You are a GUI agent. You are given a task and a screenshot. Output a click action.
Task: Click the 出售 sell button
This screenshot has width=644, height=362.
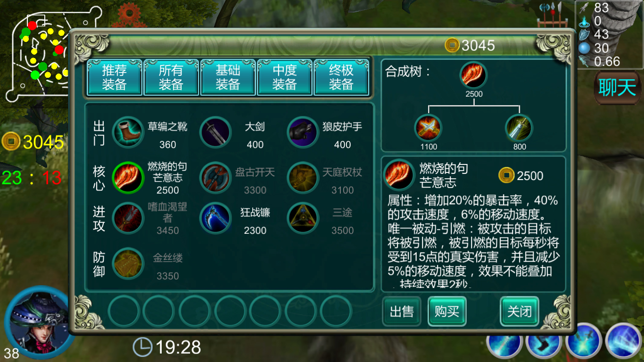pos(402,312)
